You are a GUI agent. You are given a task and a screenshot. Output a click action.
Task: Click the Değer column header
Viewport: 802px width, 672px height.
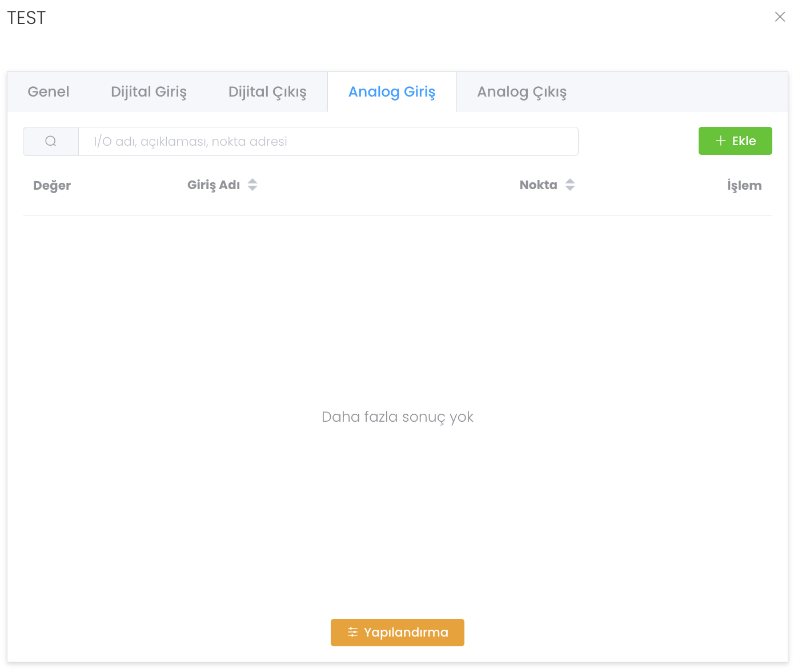52,186
